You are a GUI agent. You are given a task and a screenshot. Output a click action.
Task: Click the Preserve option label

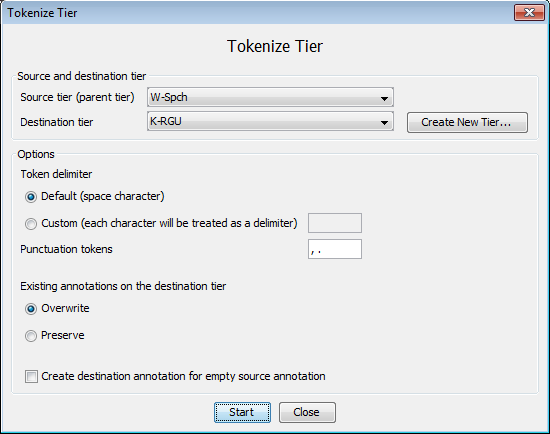click(x=63, y=335)
